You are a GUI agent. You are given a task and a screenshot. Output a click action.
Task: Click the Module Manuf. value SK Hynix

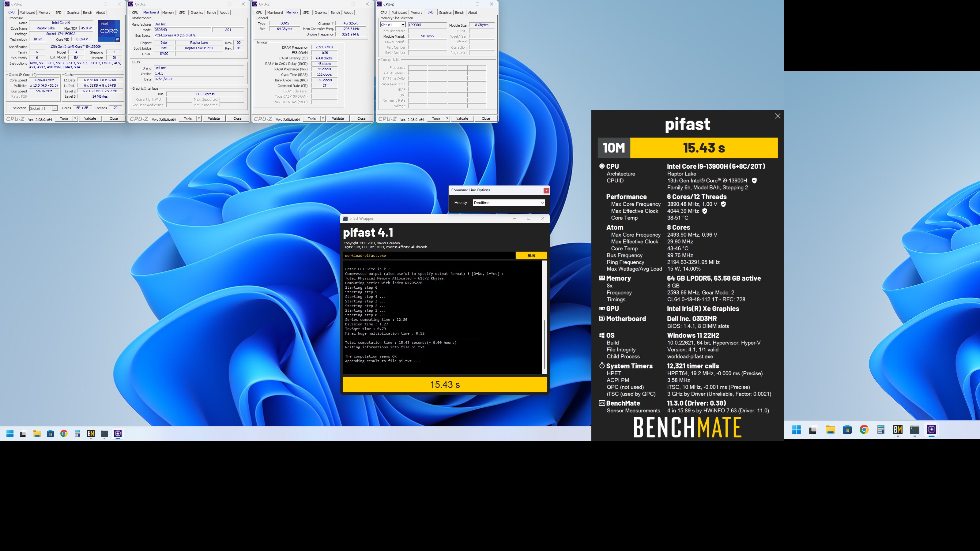[428, 36]
